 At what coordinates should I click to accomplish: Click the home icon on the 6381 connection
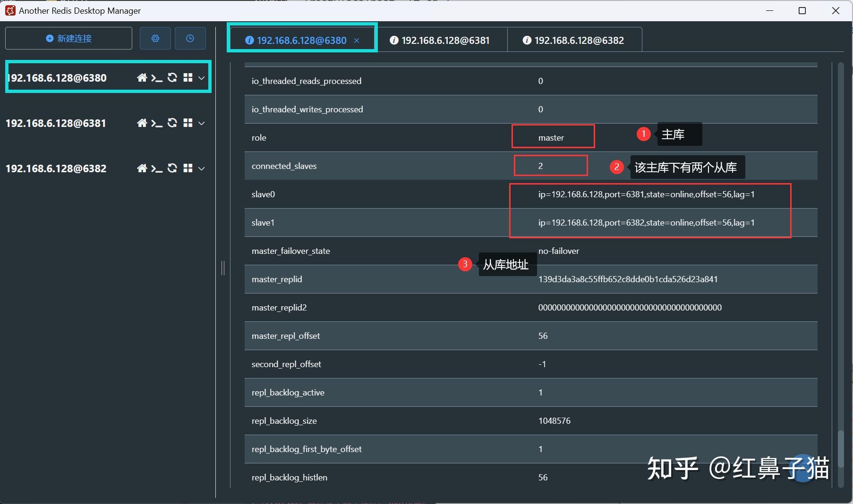pos(143,123)
